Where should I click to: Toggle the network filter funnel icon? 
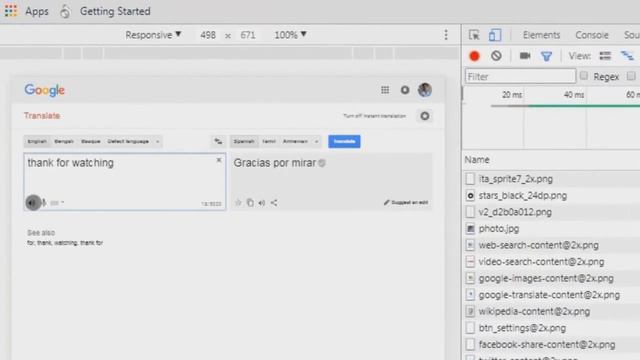pos(546,56)
